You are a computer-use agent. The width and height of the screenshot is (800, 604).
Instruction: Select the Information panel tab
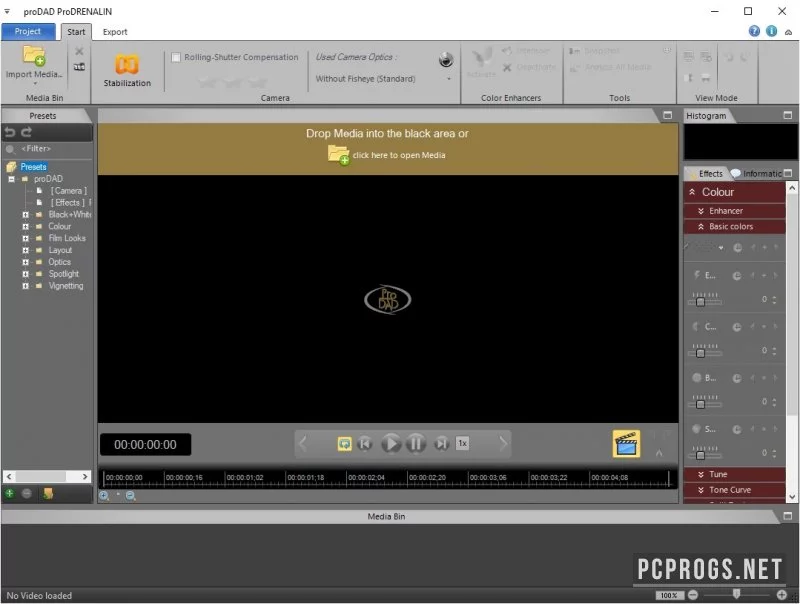756,173
